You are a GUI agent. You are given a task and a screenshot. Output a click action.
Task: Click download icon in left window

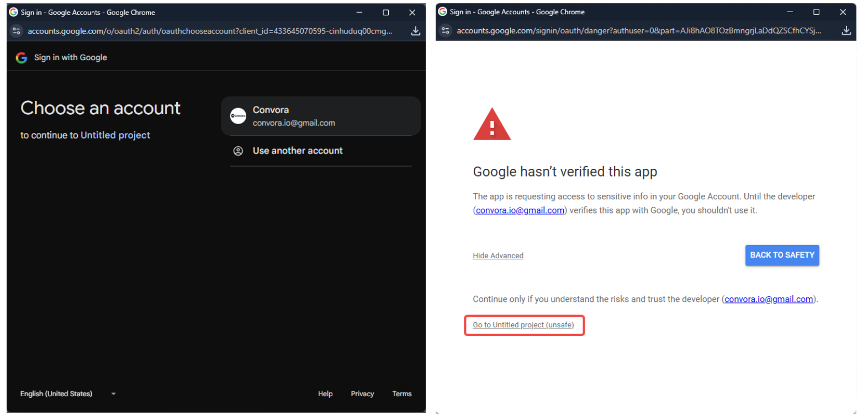click(x=415, y=31)
